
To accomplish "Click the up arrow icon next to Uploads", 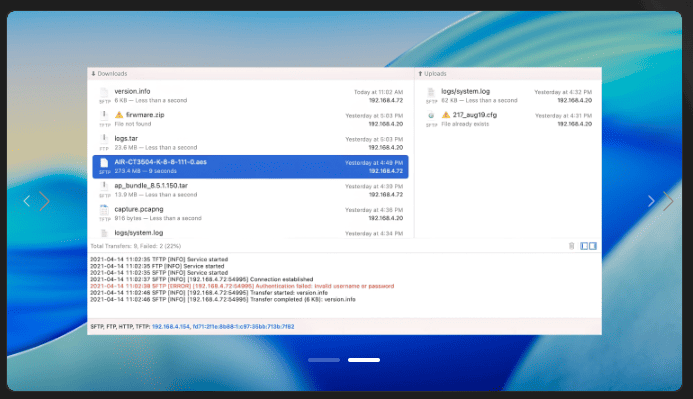I will click(420, 74).
